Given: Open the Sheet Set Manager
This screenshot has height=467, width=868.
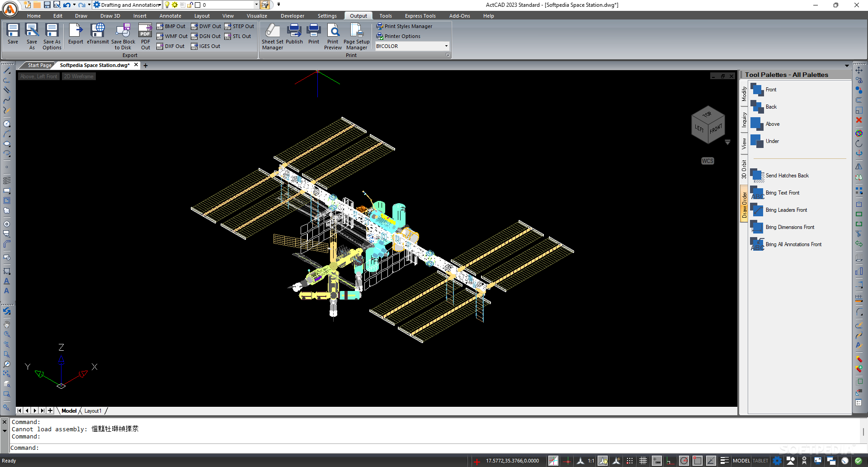Looking at the screenshot, I should [x=273, y=36].
